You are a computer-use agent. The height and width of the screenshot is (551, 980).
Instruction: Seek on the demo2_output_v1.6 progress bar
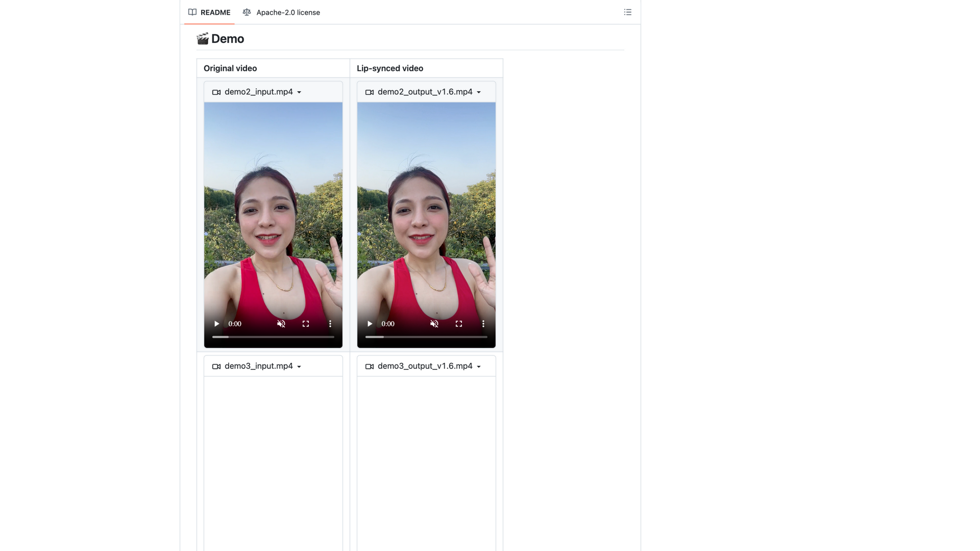426,337
